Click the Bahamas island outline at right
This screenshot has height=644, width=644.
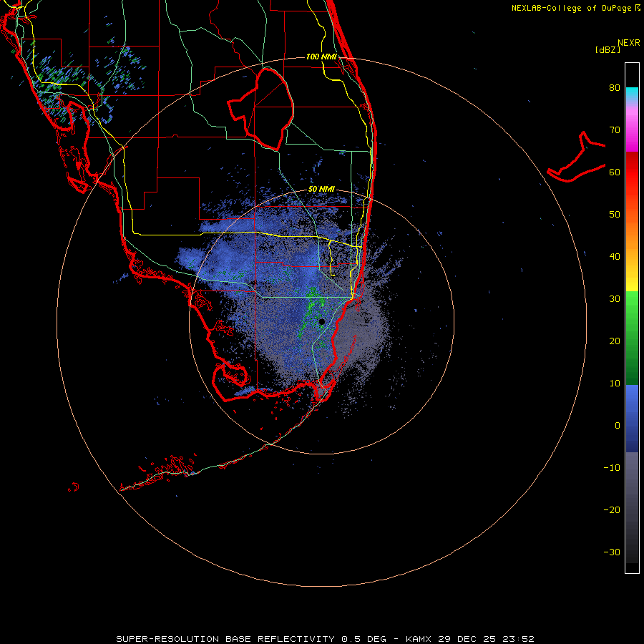point(577,157)
